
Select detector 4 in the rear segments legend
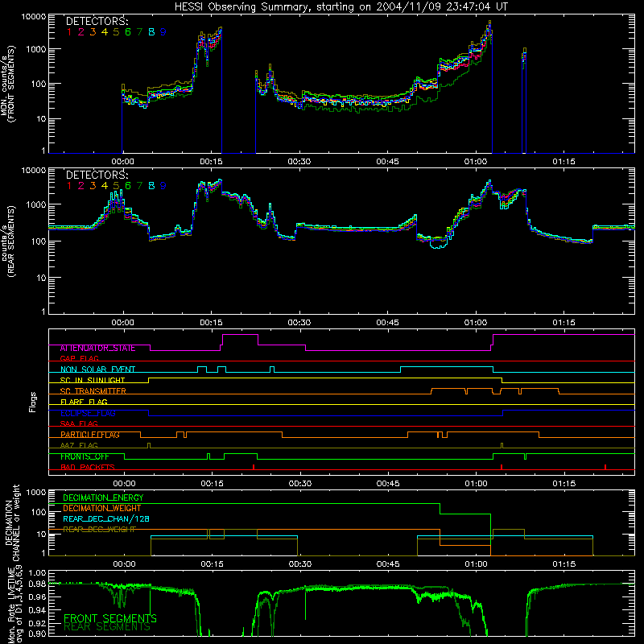105,186
